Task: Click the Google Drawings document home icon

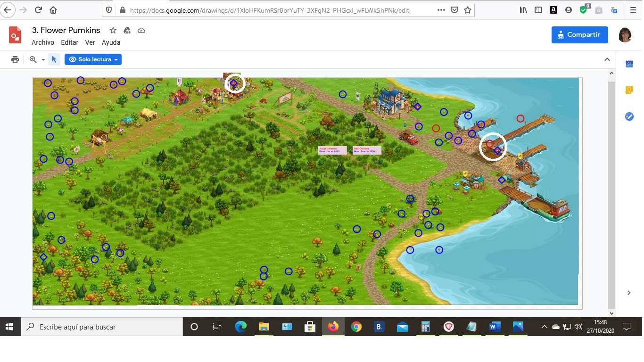Action: [x=16, y=35]
